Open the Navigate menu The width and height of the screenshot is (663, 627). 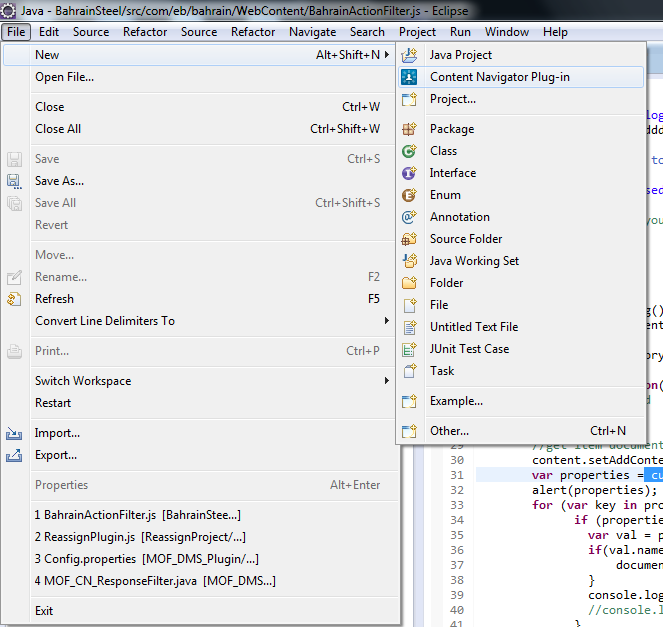pos(312,32)
